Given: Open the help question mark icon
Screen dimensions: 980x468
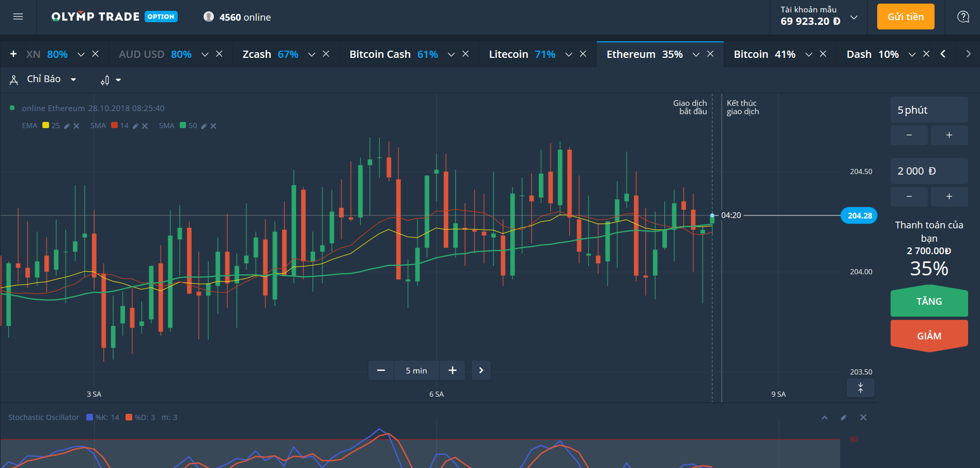Looking at the screenshot, I should click(963, 17).
